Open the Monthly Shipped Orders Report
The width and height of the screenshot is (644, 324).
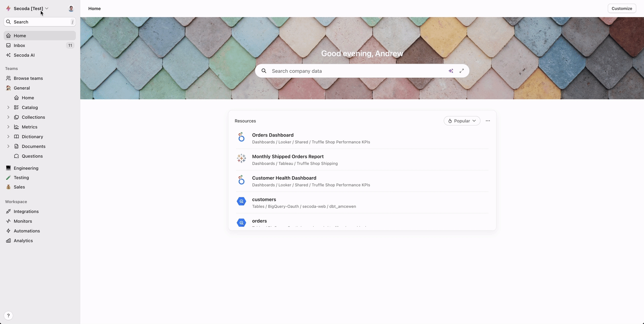288,157
